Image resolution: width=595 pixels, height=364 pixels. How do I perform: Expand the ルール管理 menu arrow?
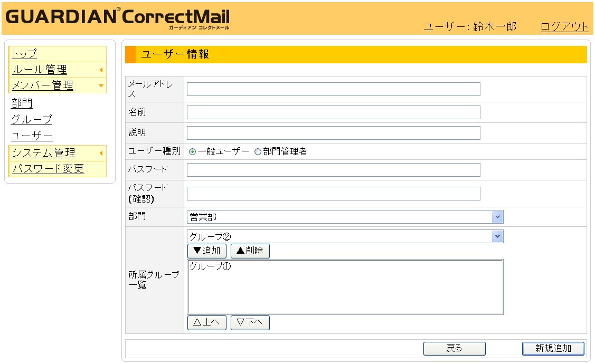101,70
